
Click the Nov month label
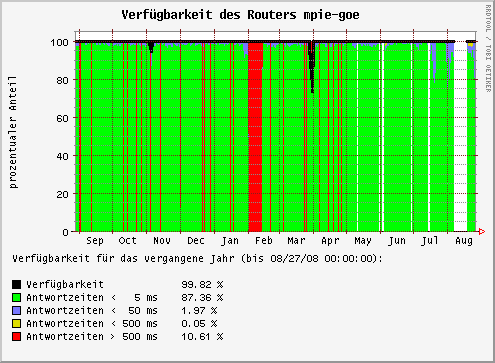[162, 240]
